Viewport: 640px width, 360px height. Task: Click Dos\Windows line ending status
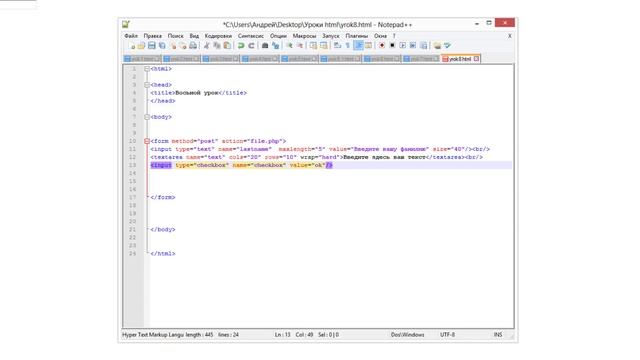pos(407,335)
